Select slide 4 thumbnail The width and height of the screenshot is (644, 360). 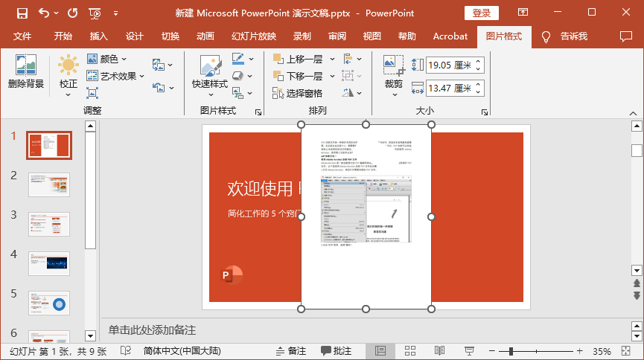49,263
